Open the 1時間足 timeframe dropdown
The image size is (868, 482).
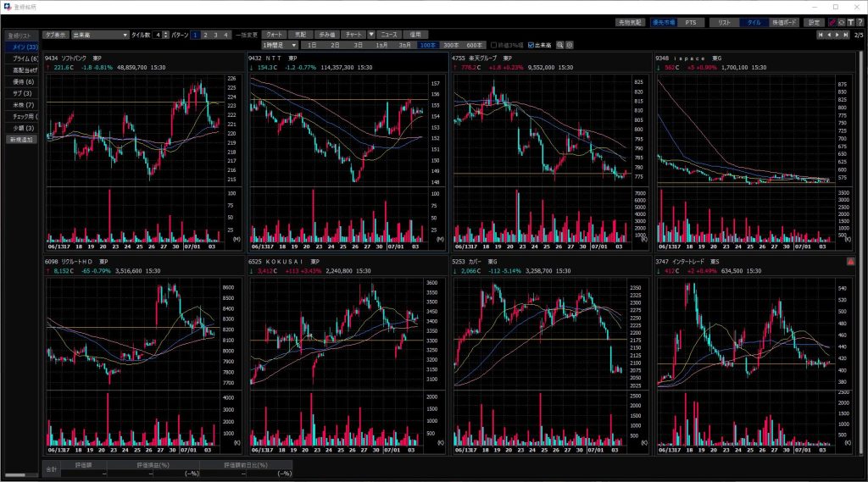(280, 44)
